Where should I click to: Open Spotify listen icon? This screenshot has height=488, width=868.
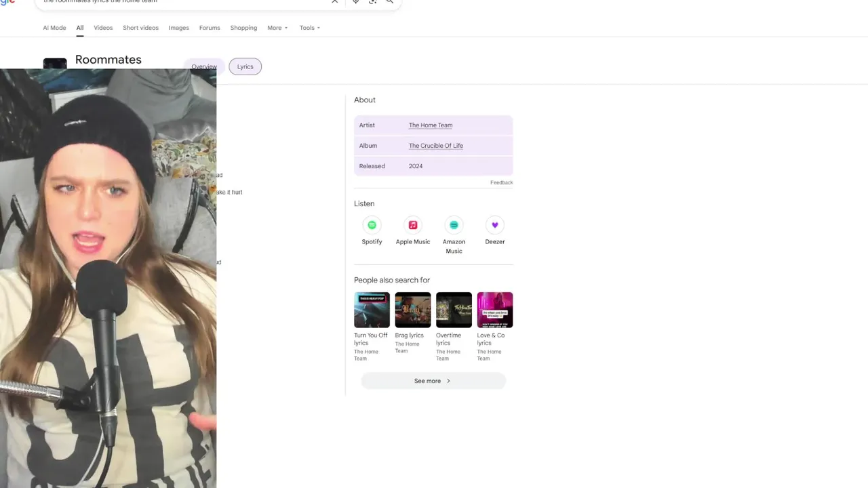372,225
